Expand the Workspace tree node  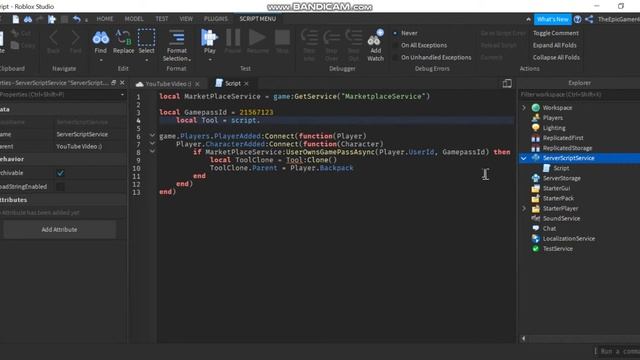click(524, 108)
